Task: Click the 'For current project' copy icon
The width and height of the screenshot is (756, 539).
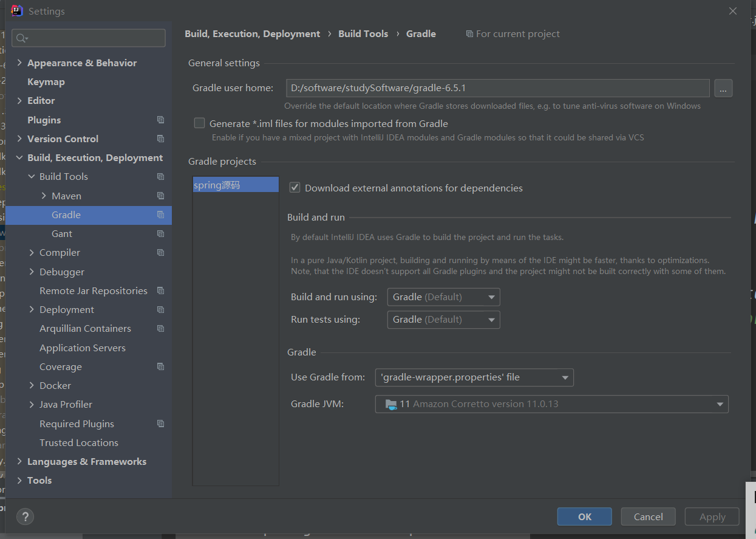Action: click(469, 34)
